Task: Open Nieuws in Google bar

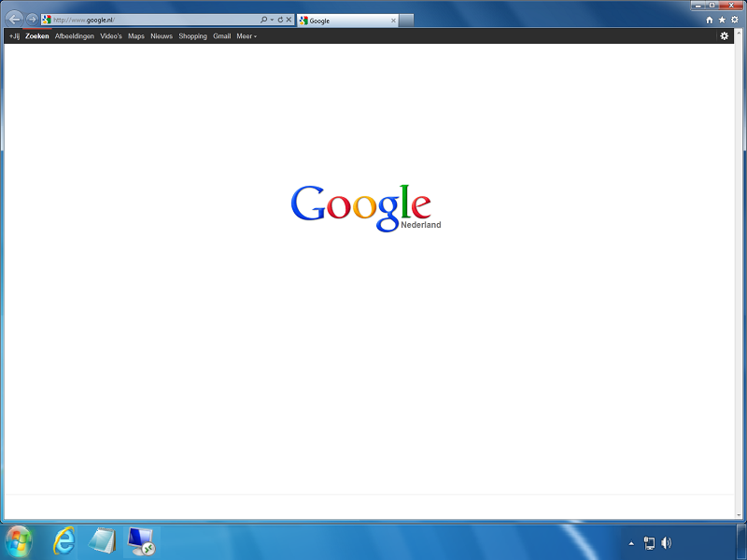Action: point(162,36)
